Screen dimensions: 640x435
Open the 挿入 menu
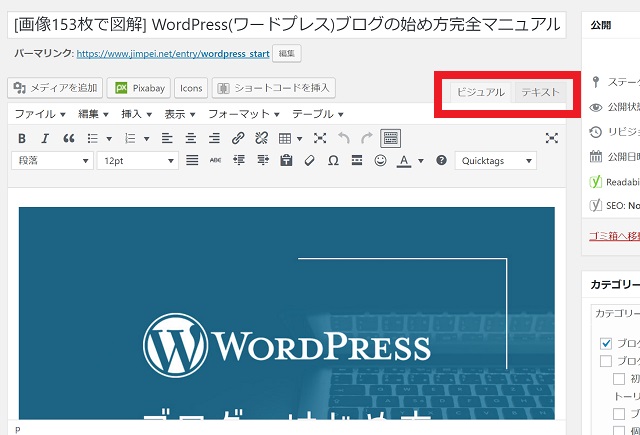[136, 114]
